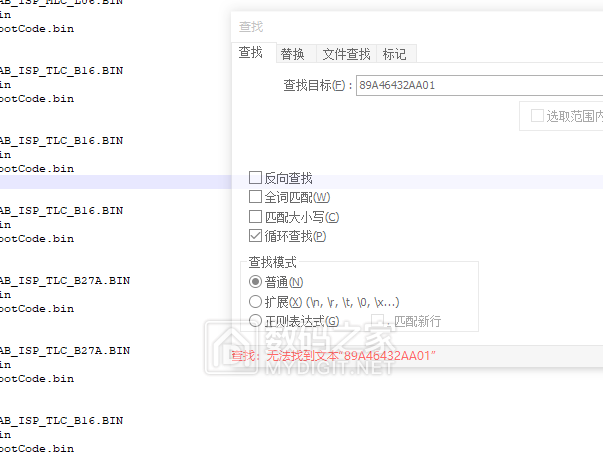Image resolution: width=603 pixels, height=469 pixels.
Task: Open the 文件查找 tab
Action: coord(346,54)
